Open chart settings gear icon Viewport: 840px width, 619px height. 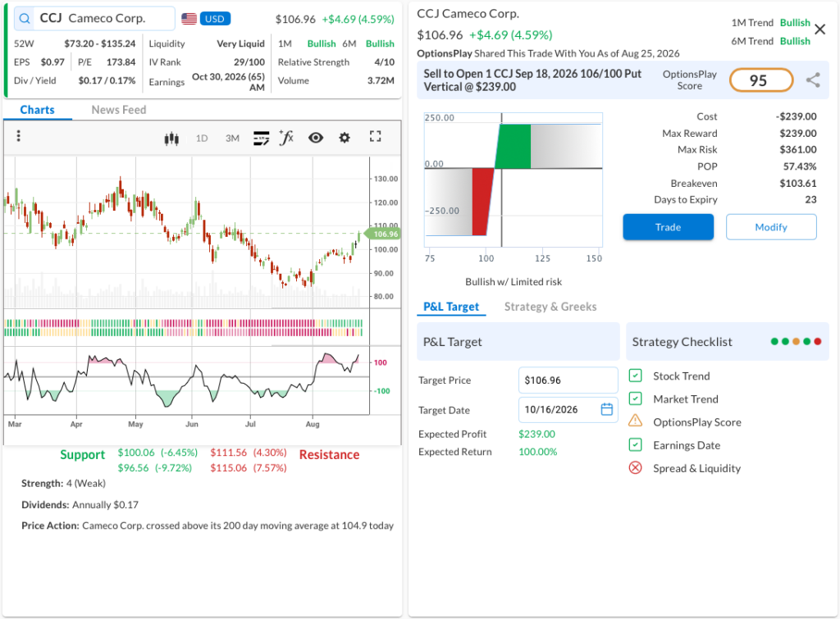point(345,138)
